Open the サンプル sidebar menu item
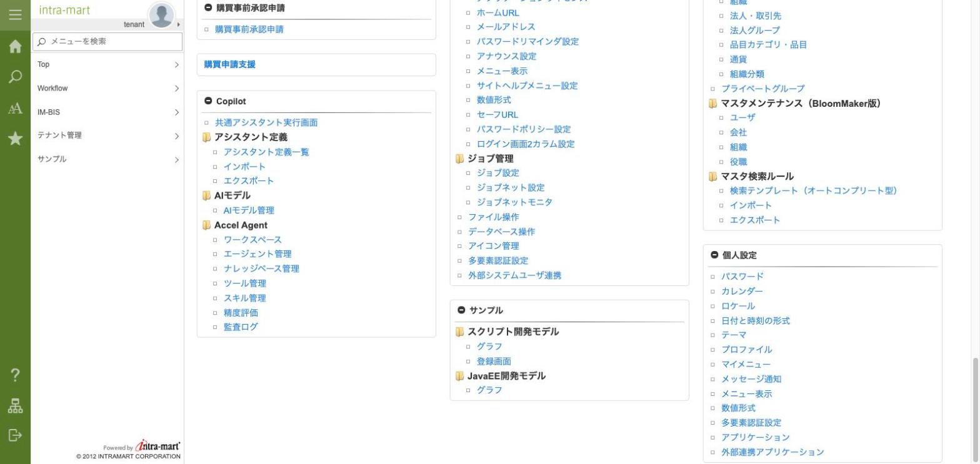 click(107, 159)
